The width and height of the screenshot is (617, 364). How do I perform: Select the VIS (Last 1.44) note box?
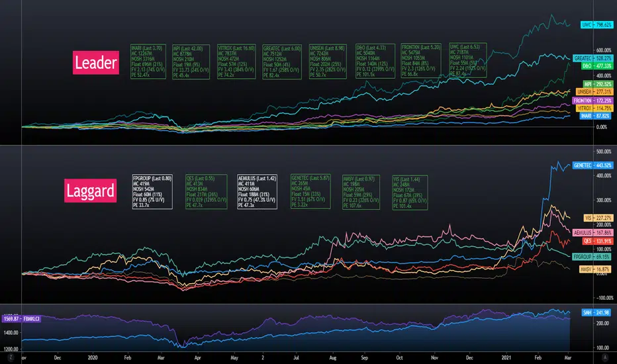(410, 193)
